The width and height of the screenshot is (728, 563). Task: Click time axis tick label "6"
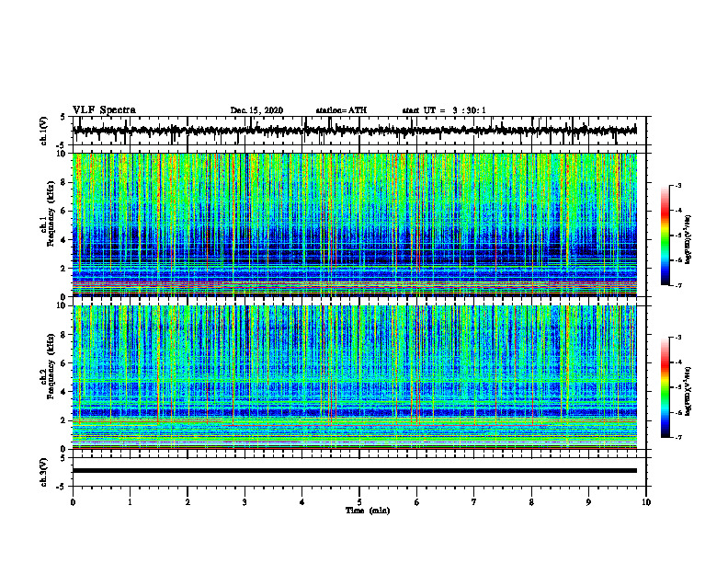417,502
